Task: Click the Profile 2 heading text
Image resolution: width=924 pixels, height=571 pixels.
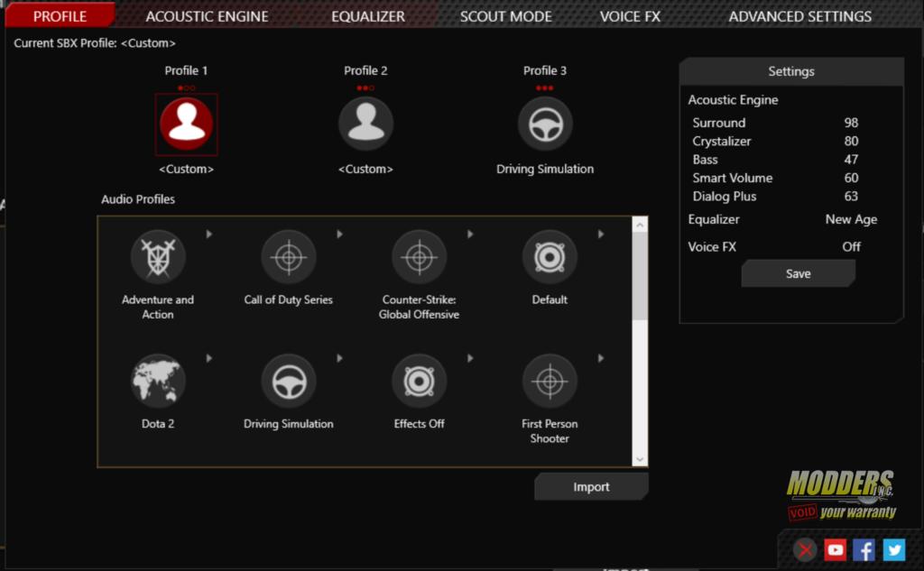Action: [x=366, y=70]
